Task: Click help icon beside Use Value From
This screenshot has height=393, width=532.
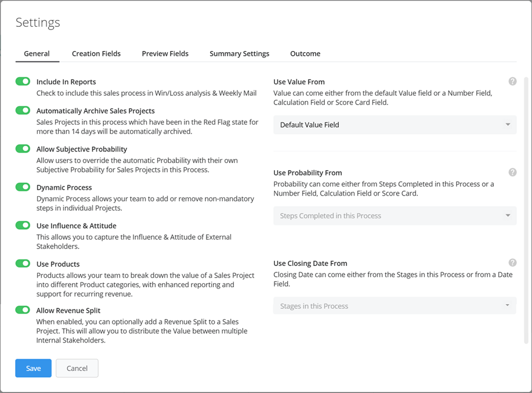Action: tap(512, 82)
